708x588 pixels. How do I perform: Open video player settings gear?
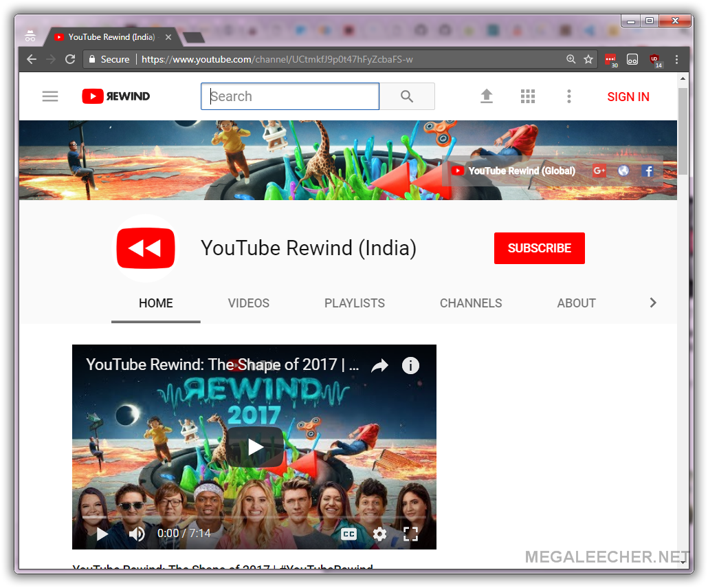[379, 534]
